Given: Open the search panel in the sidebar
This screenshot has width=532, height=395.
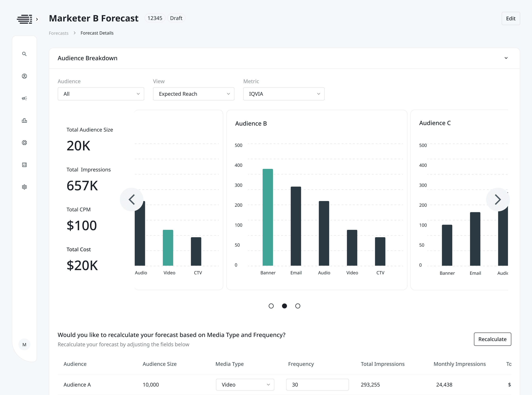Looking at the screenshot, I should tap(24, 54).
